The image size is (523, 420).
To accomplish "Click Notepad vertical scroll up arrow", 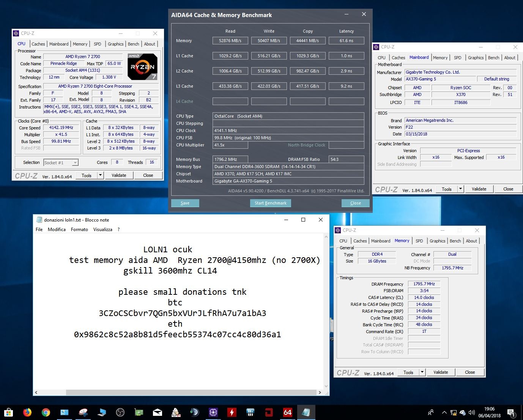I will [326, 236].
